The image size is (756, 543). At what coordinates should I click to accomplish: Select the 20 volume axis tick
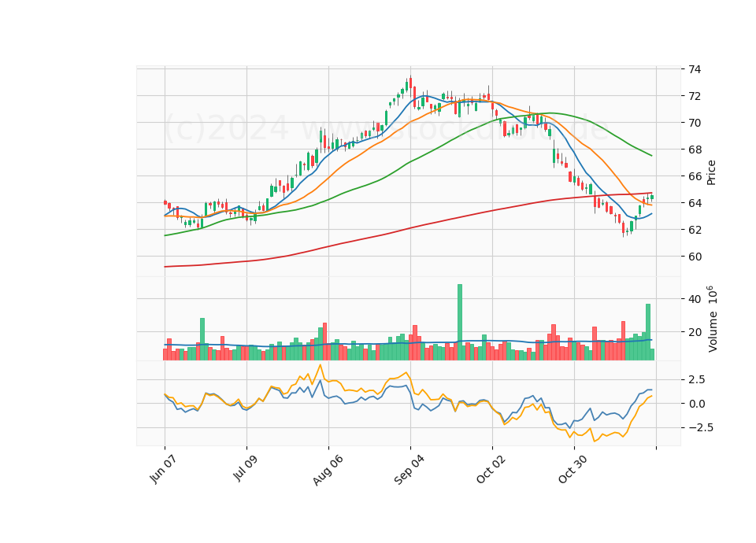(695, 332)
